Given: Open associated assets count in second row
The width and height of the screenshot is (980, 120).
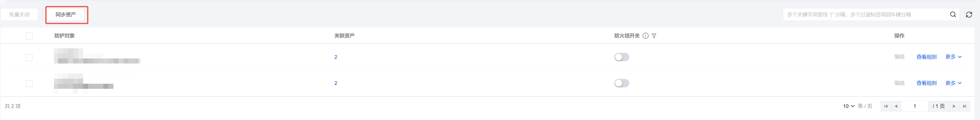Looking at the screenshot, I should pyautogui.click(x=336, y=83).
